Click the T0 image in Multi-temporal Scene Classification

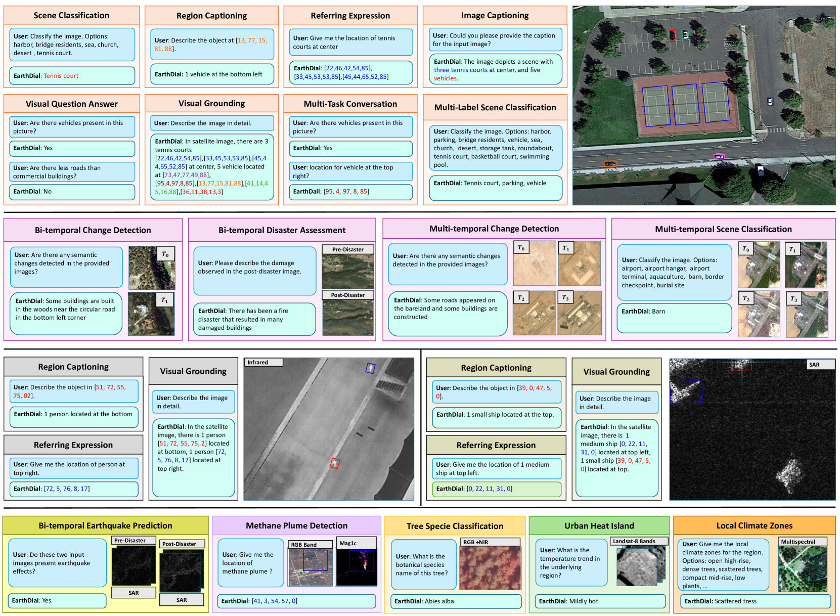click(759, 265)
